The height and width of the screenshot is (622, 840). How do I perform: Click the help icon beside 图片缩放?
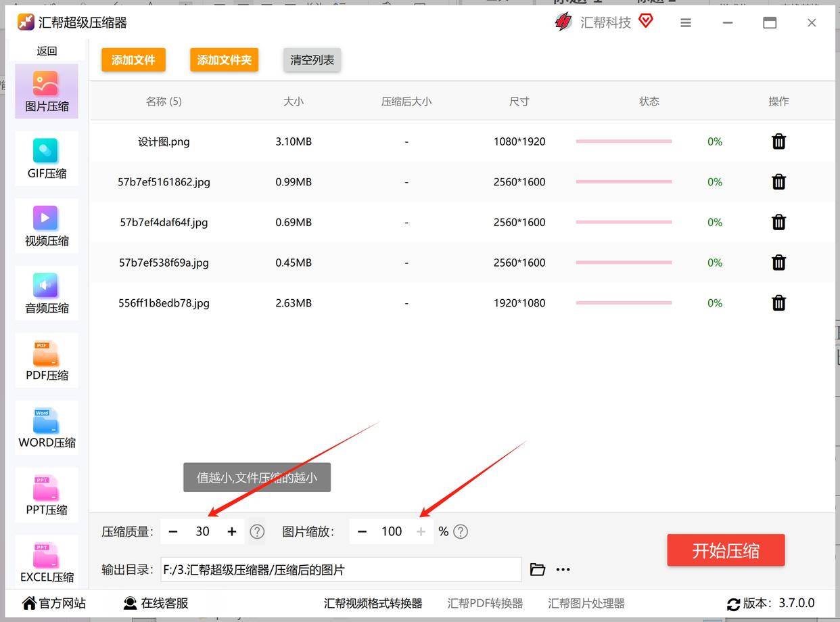[x=461, y=531]
